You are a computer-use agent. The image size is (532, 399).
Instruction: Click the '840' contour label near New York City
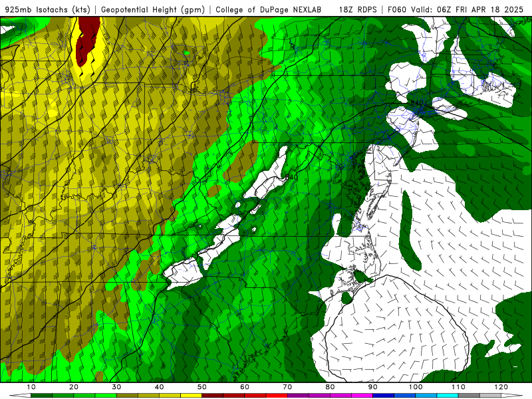coord(417,103)
